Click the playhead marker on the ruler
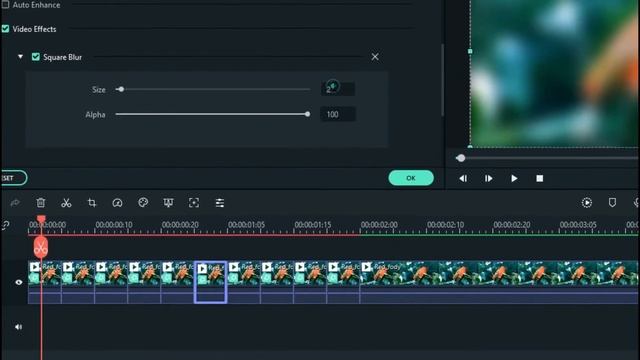Viewport: 640px width, 360px height. 41,219
